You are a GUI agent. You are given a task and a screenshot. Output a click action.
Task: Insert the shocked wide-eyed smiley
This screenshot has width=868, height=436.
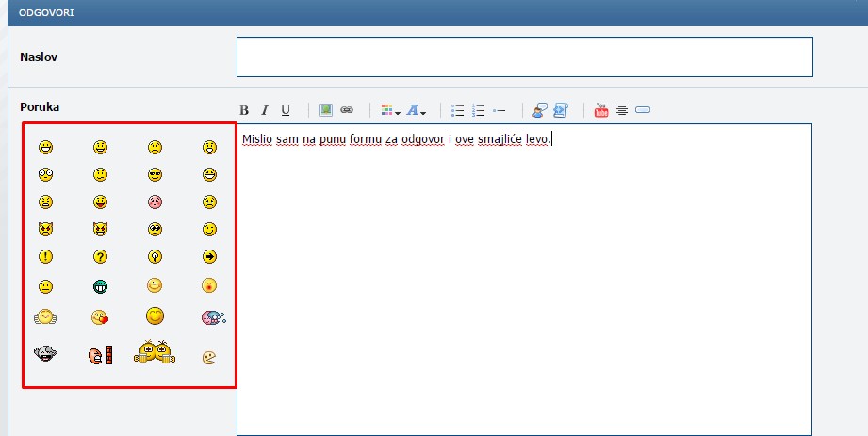(x=45, y=175)
